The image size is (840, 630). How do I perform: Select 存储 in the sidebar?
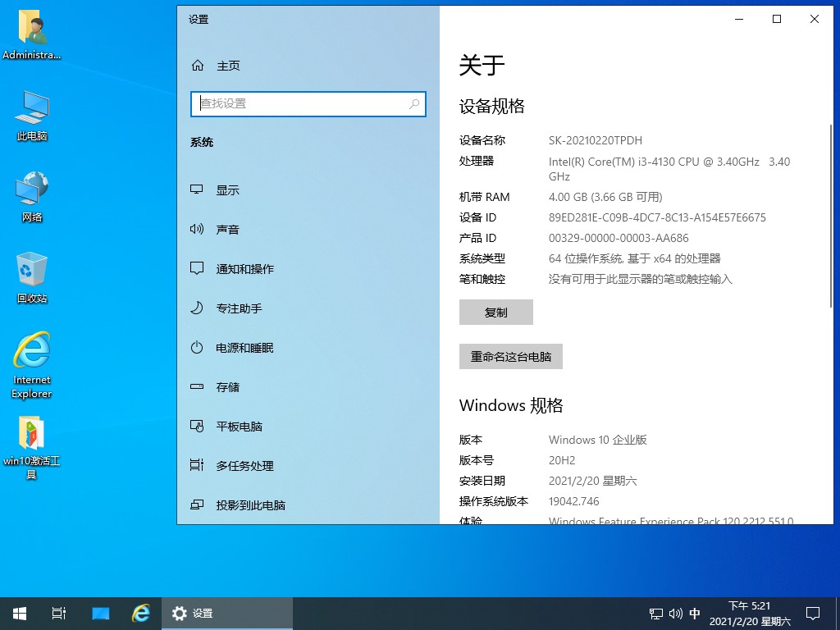pyautogui.click(x=228, y=387)
